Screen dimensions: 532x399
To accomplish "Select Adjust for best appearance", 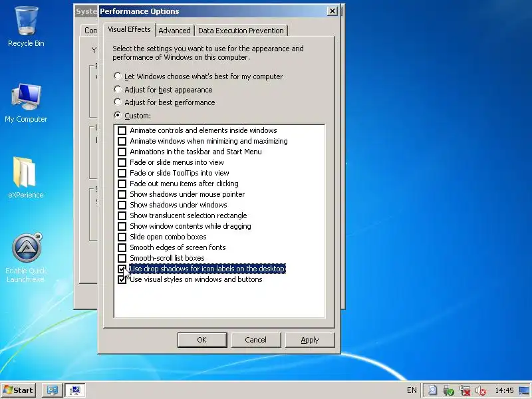I will pyautogui.click(x=163, y=90).
